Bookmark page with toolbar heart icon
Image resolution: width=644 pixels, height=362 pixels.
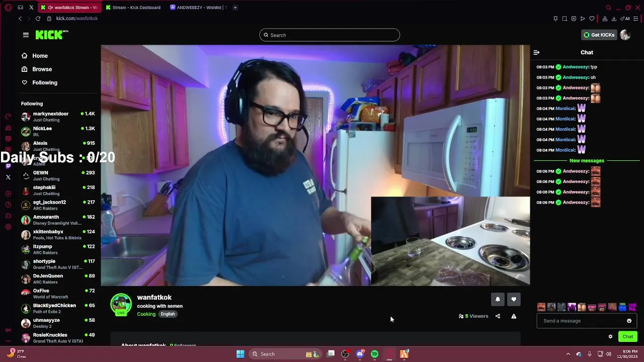pyautogui.click(x=592, y=19)
